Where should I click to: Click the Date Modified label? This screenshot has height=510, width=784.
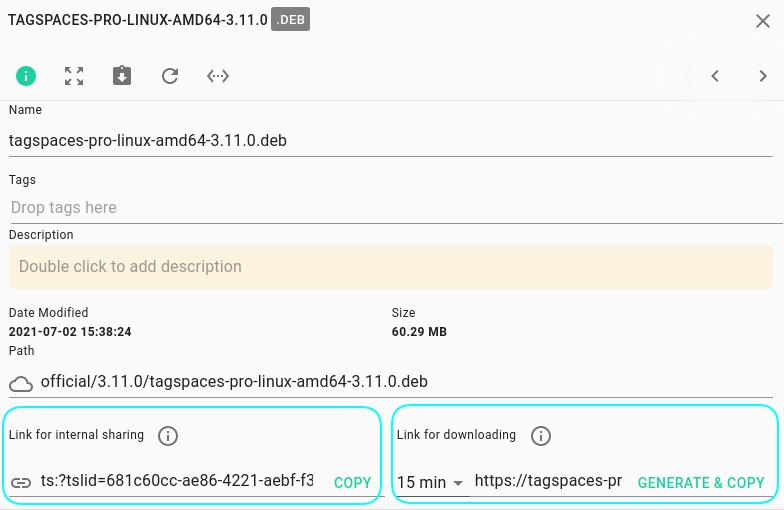(48, 312)
